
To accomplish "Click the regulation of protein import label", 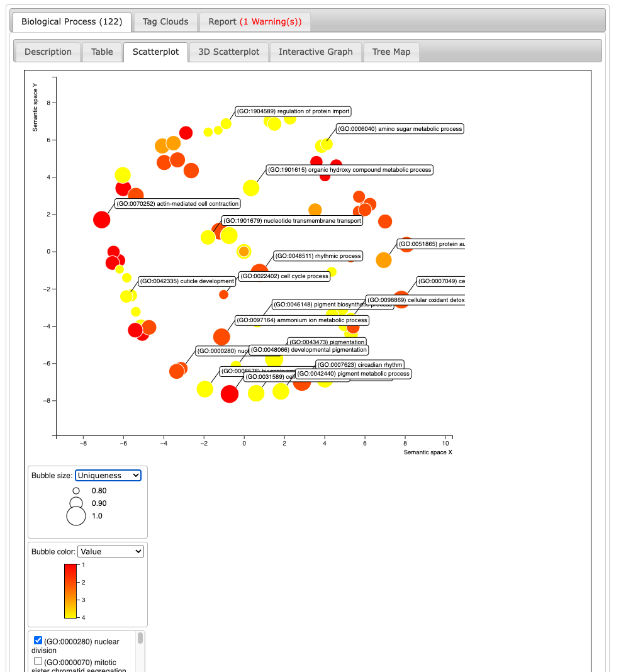I will (x=293, y=111).
